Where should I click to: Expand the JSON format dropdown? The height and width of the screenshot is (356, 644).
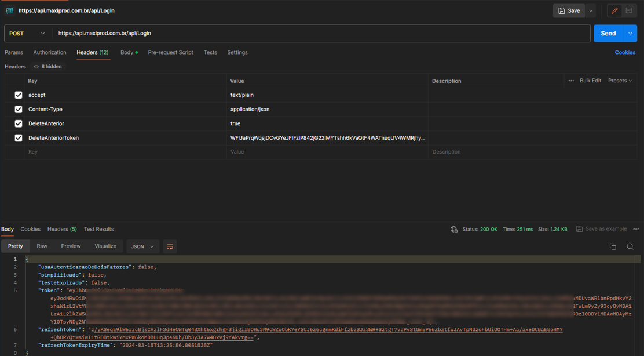(142, 246)
